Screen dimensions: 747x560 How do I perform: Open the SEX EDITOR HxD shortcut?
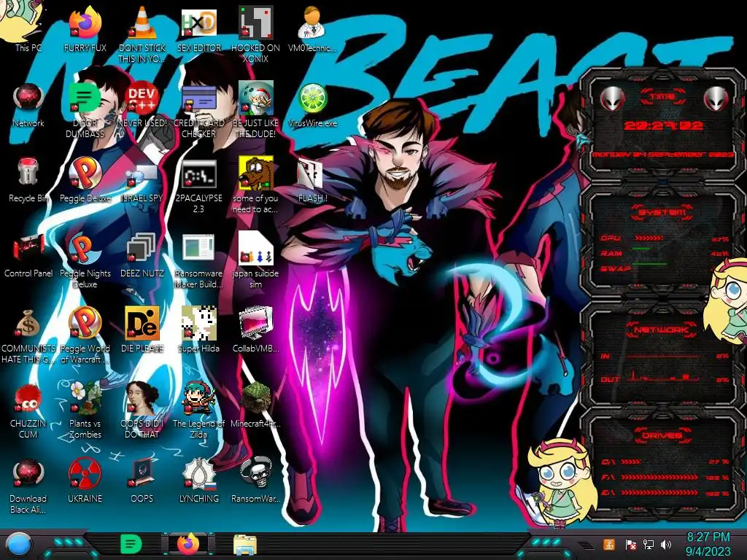tap(198, 28)
